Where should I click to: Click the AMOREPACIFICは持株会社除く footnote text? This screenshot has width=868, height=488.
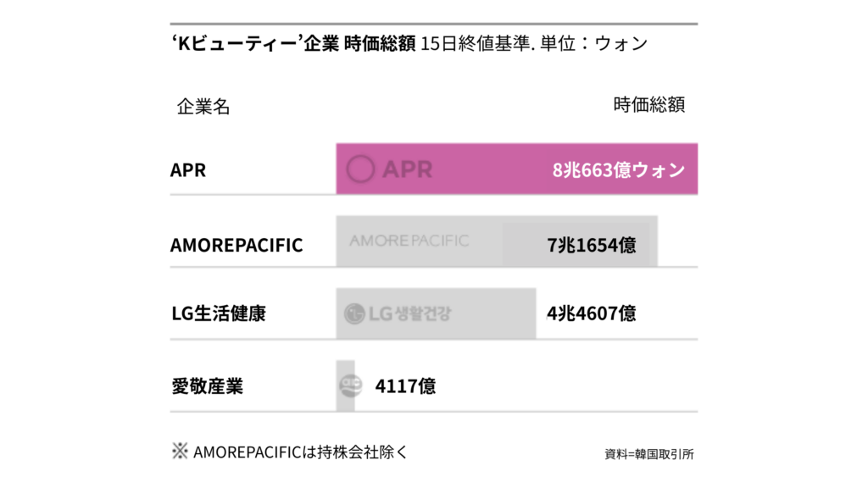pos(300,452)
